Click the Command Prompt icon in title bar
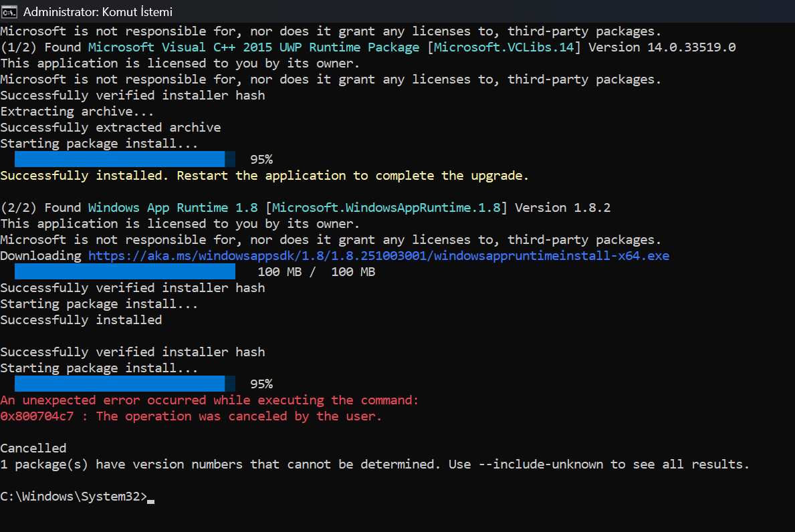This screenshot has height=532, width=795. click(x=9, y=11)
